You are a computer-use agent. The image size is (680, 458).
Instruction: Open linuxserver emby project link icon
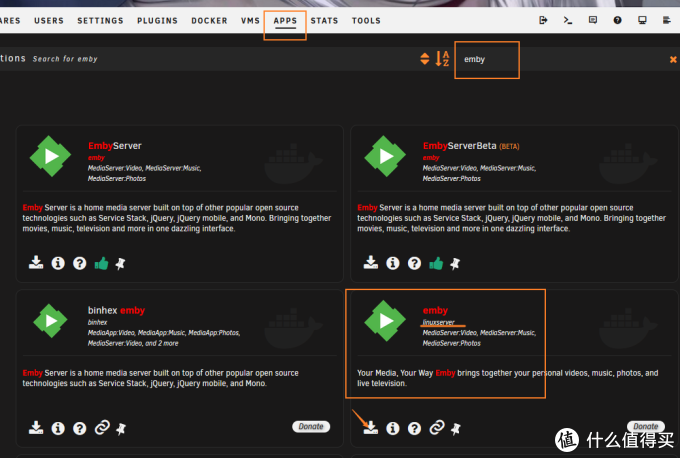(437, 428)
